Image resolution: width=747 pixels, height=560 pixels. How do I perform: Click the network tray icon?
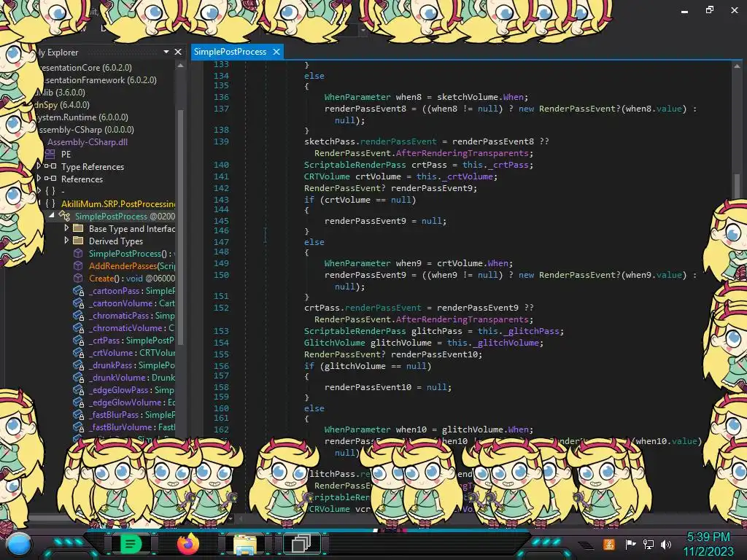(x=649, y=544)
